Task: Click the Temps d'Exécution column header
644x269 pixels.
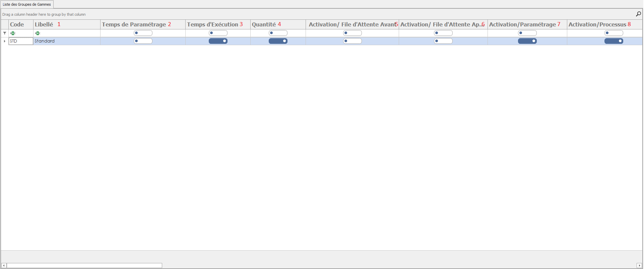Action: tap(212, 24)
